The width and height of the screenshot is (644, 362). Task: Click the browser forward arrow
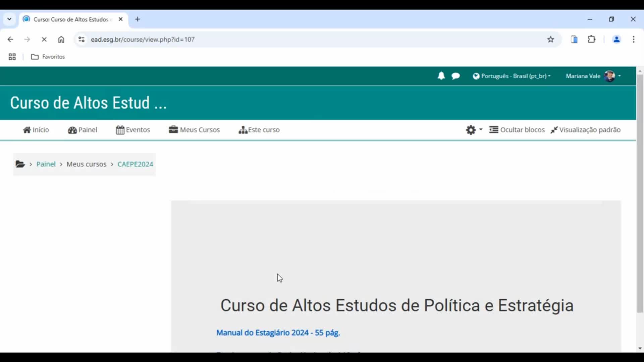27,40
